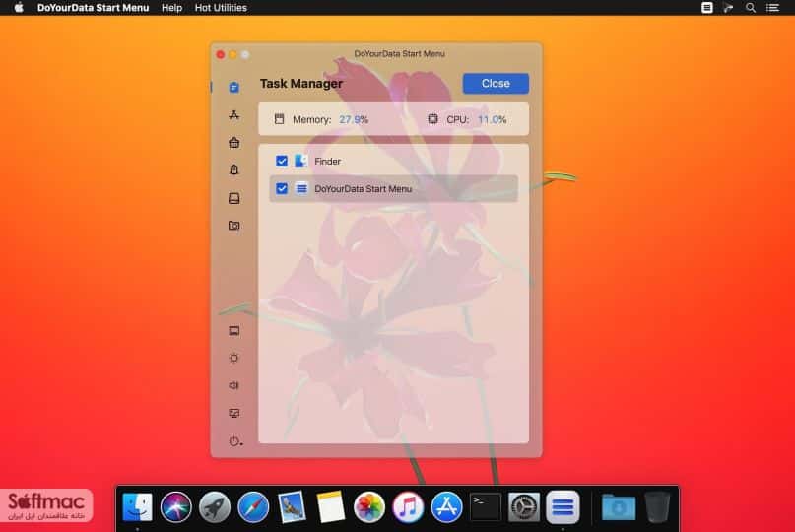Open Notes from the Dock
The width and height of the screenshot is (795, 532).
tap(331, 506)
